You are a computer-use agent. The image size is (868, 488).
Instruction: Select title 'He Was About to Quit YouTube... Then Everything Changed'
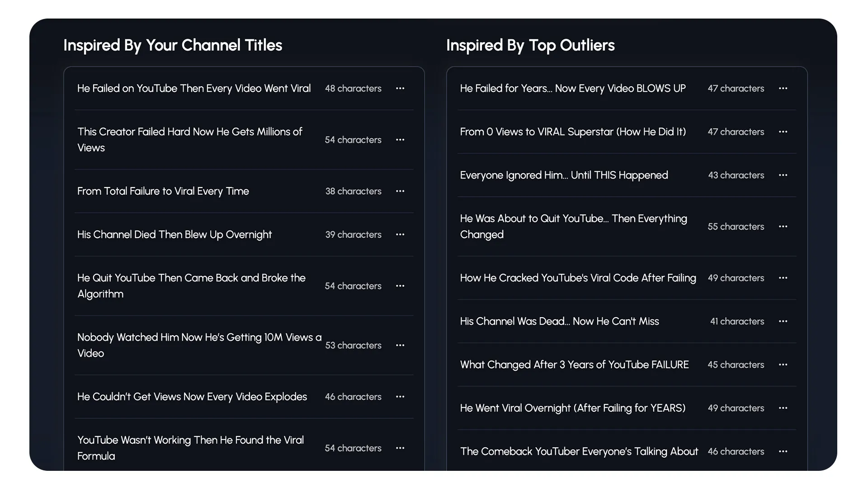coord(573,226)
